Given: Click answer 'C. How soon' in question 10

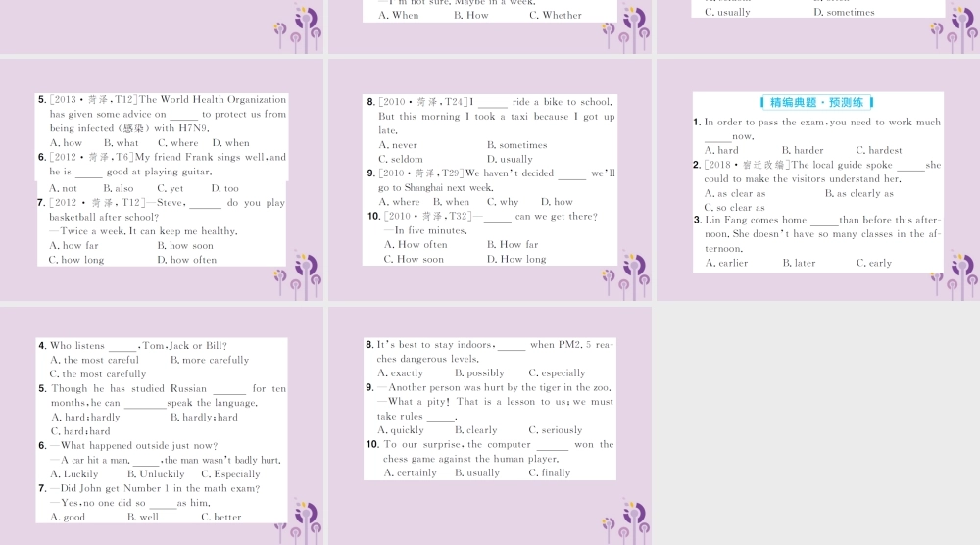Looking at the screenshot, I should click(x=414, y=259).
